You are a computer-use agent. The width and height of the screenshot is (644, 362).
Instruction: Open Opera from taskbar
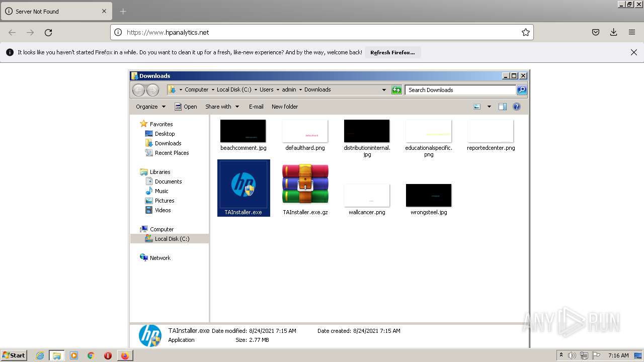coord(108,355)
